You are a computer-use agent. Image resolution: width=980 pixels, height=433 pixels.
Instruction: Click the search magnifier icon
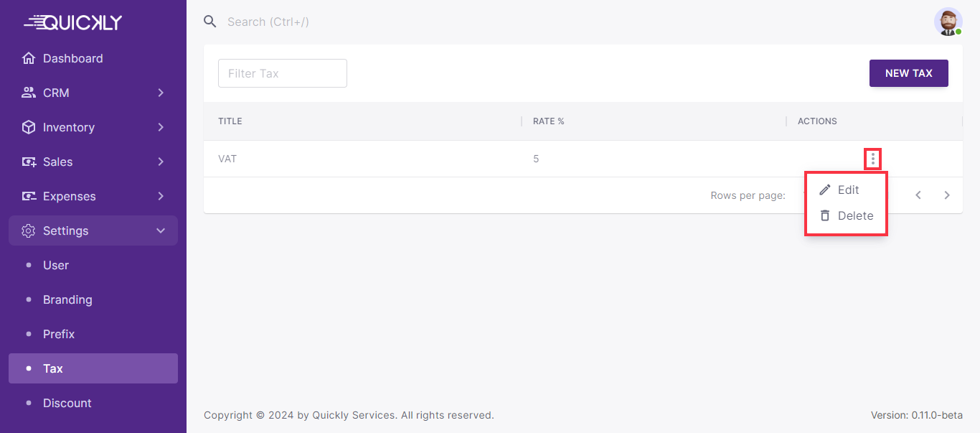click(210, 22)
